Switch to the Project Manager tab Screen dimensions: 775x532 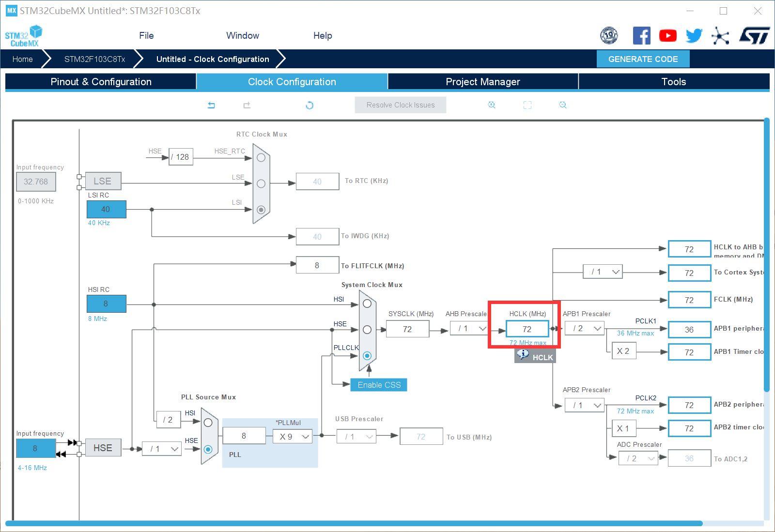pos(483,82)
